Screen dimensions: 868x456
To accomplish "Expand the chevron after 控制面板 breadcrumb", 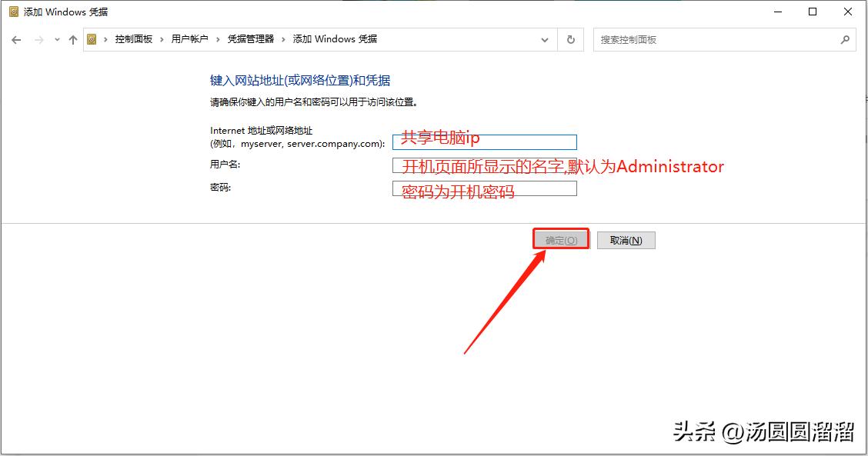I will pos(163,39).
